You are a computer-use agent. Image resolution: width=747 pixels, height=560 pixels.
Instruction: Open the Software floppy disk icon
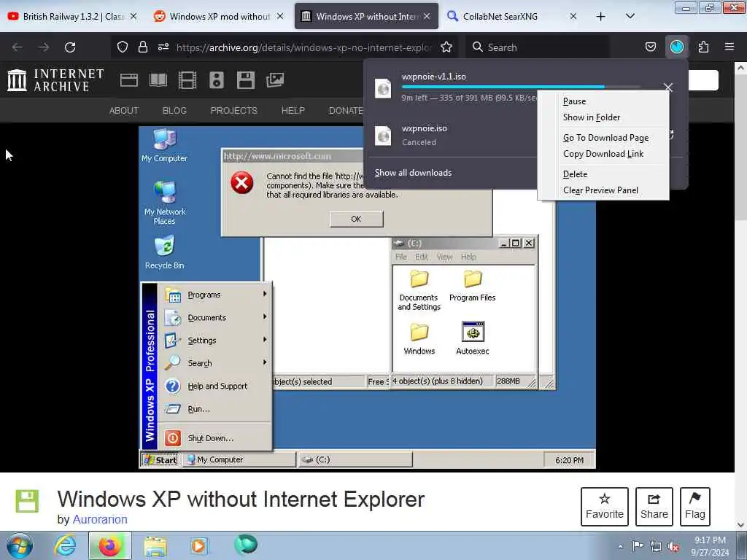coord(246,80)
